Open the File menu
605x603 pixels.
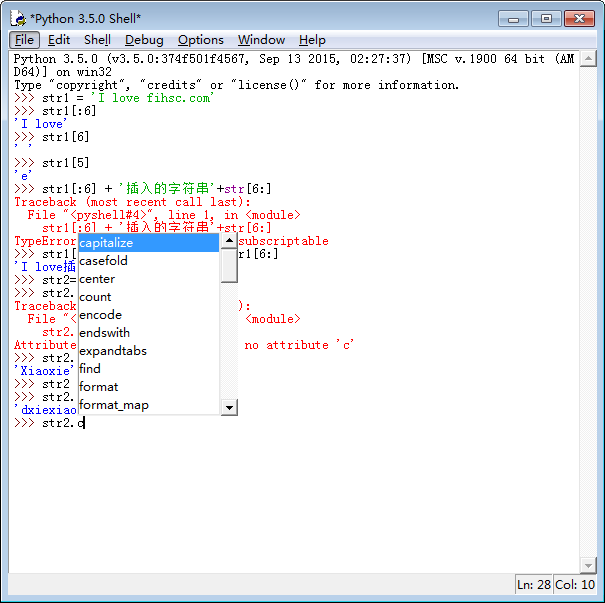click(24, 40)
